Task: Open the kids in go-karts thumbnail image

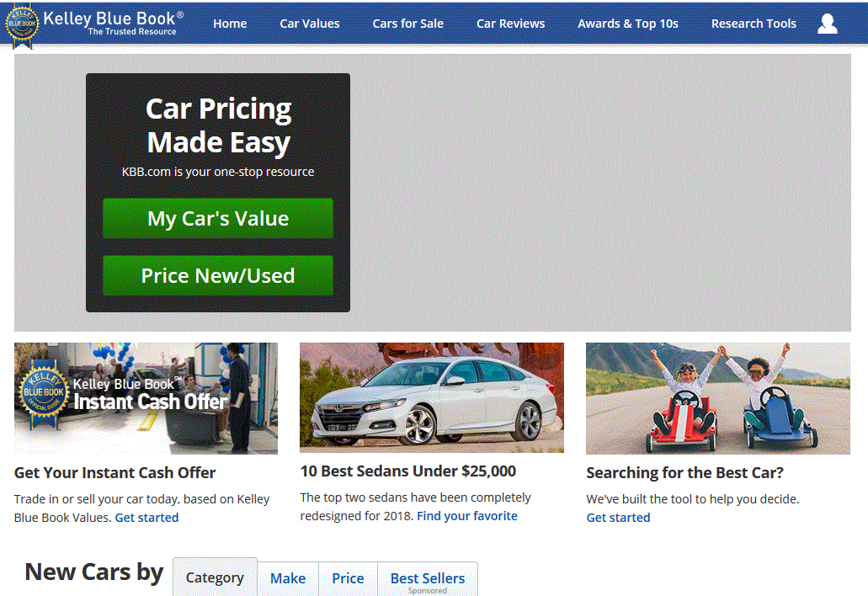Action: [x=718, y=398]
